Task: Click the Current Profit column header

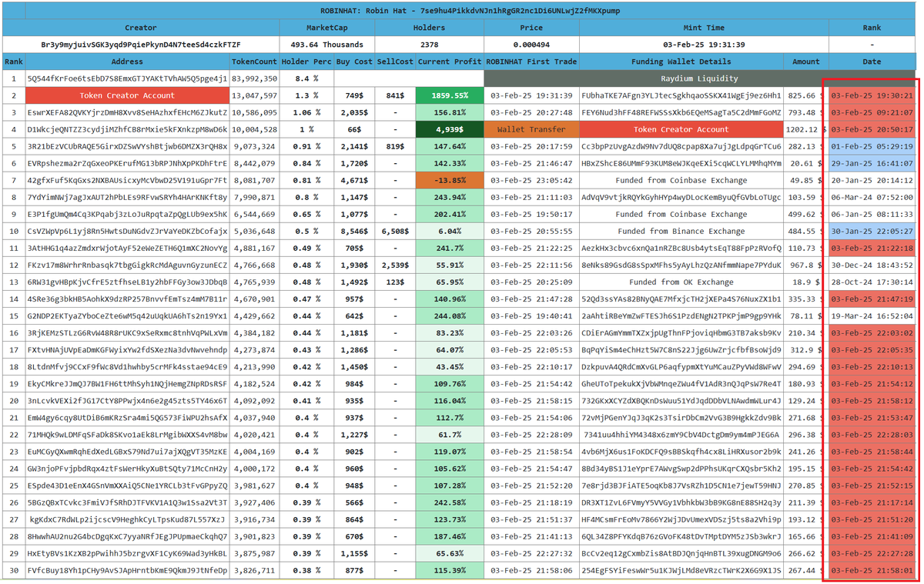Action: tap(450, 62)
